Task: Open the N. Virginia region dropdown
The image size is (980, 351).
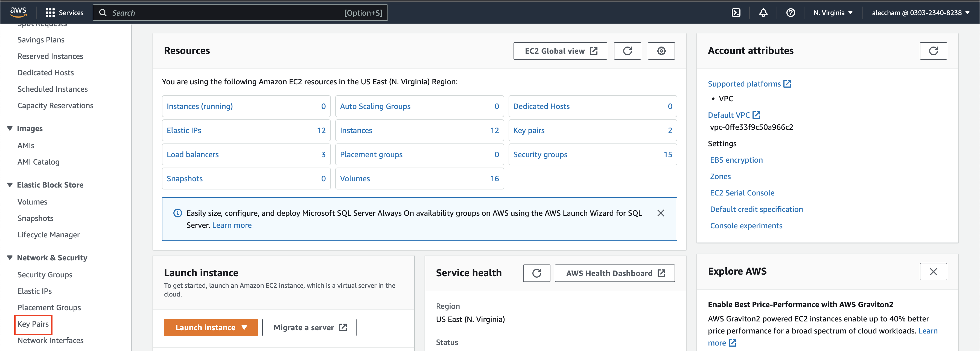Action: click(833, 13)
